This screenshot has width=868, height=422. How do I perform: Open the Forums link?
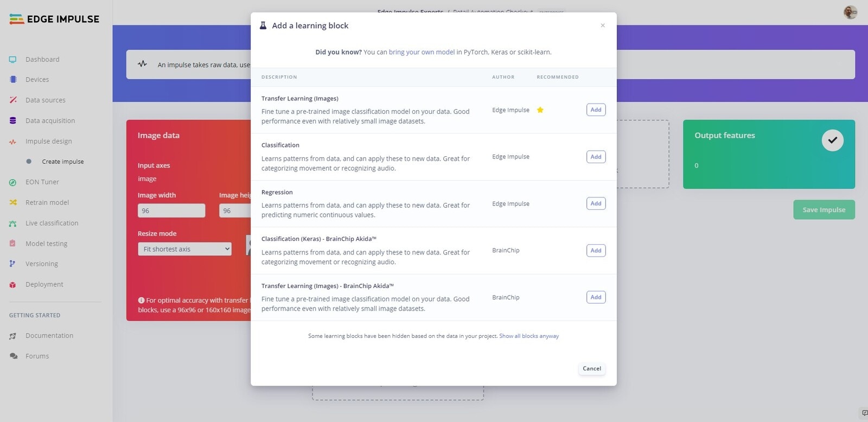click(x=37, y=356)
